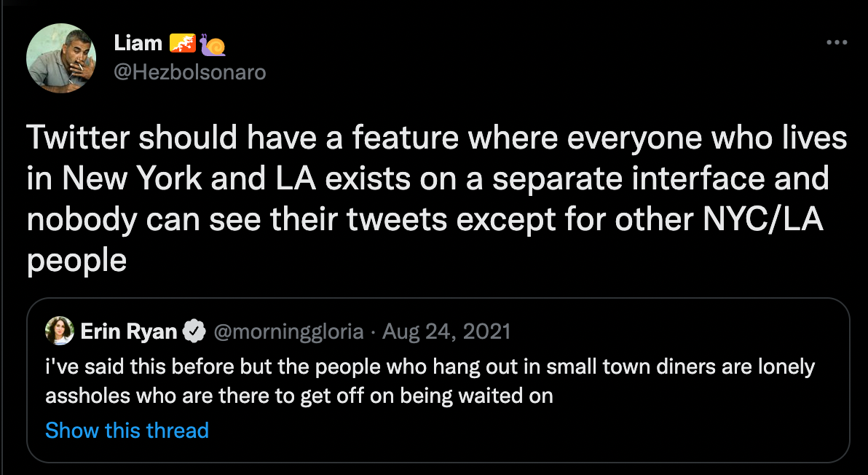Open the @morninggloria handle

click(x=288, y=332)
